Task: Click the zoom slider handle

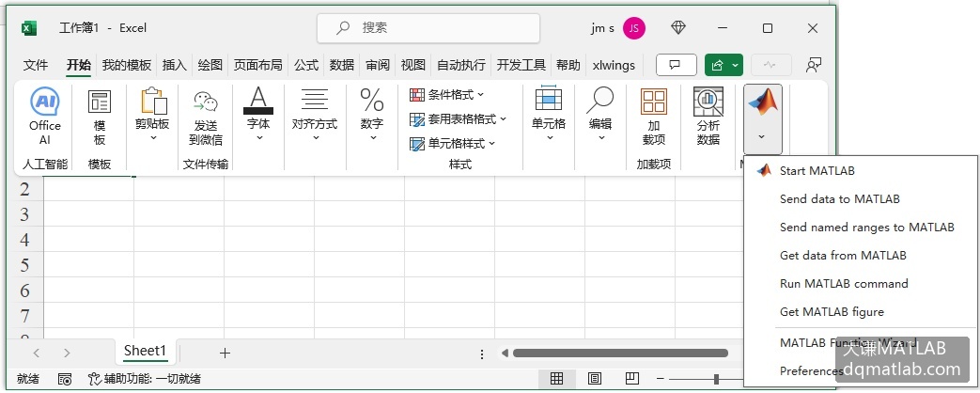Action: (x=716, y=379)
